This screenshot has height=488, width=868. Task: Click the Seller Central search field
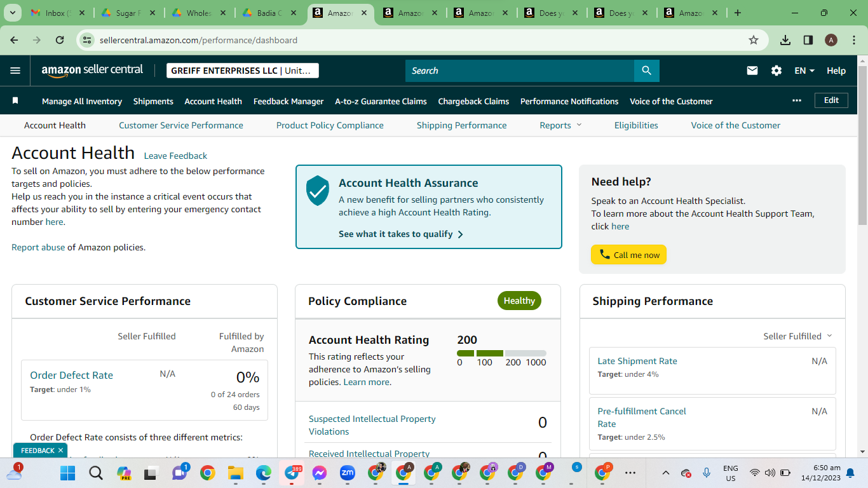coord(520,71)
